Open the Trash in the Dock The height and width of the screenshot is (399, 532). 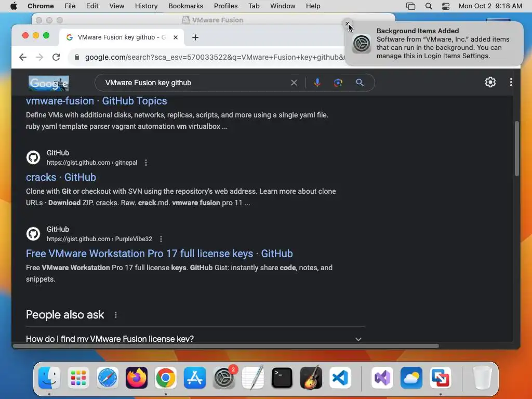click(482, 378)
